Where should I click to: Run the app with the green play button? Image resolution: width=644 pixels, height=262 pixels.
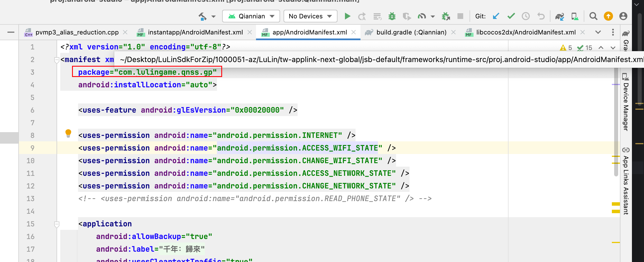pyautogui.click(x=347, y=16)
